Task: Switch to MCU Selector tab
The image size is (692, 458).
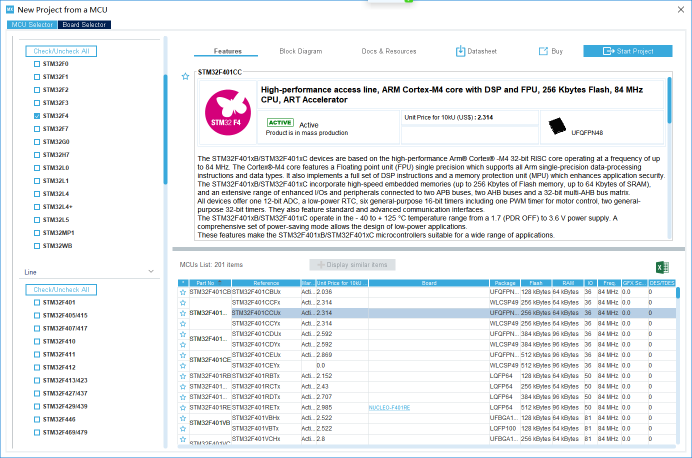Action: coord(32,25)
